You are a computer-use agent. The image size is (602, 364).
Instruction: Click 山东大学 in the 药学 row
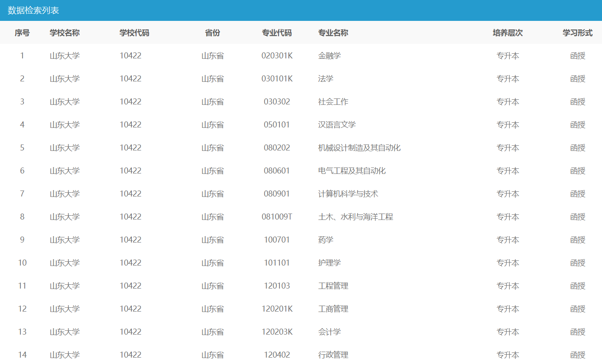(x=65, y=240)
